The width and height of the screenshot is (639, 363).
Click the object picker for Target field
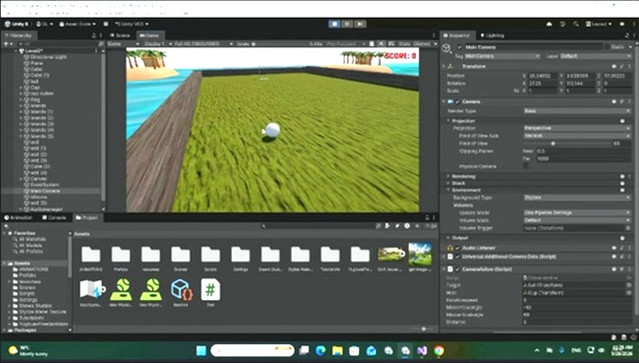(x=628, y=285)
